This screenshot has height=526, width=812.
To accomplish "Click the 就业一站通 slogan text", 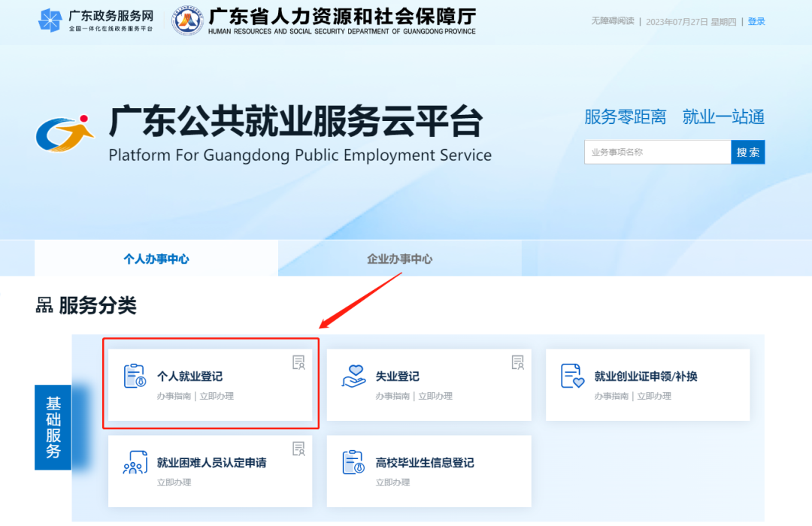I will 723,117.
